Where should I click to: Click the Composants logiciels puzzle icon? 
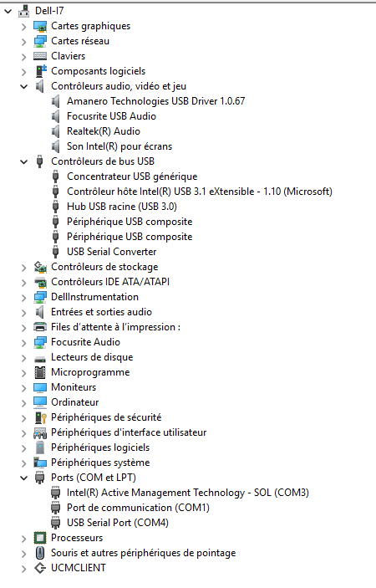point(40,71)
